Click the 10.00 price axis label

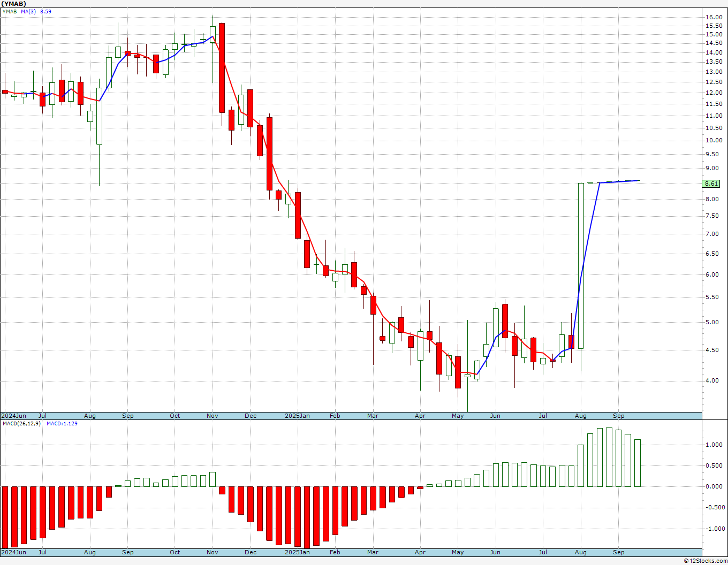click(714, 141)
